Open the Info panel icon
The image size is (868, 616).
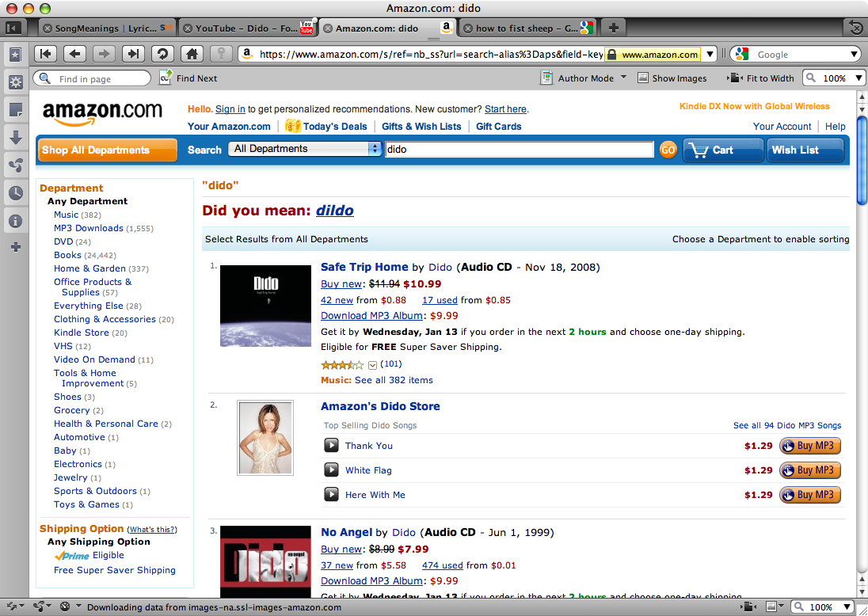click(x=16, y=221)
